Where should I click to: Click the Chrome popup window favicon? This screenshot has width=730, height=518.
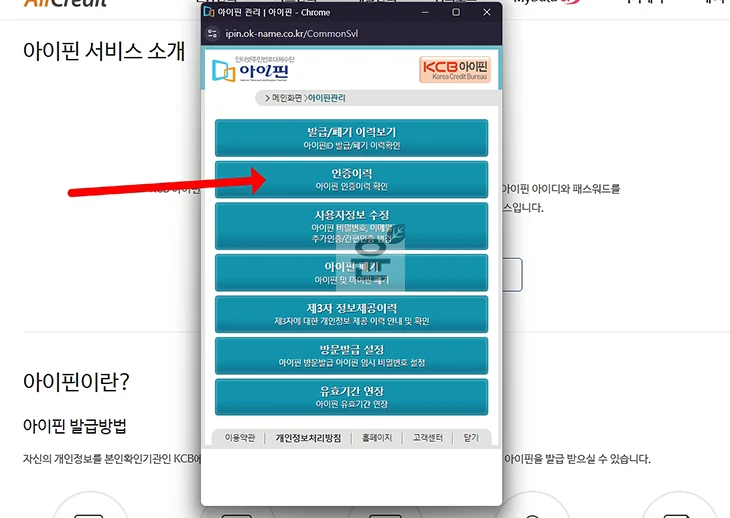coord(209,12)
